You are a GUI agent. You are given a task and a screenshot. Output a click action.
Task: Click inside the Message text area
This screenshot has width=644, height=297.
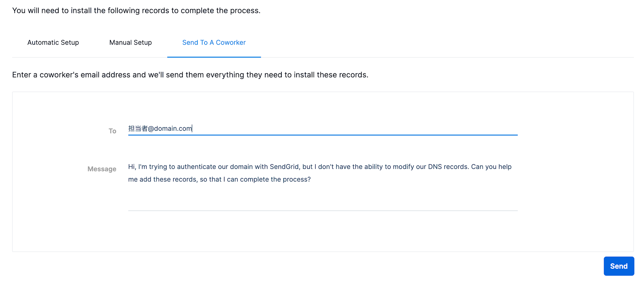[322, 193]
